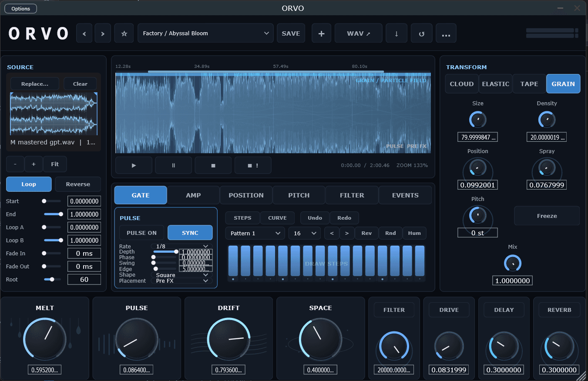Shift step pattern right with > button

[347, 233]
